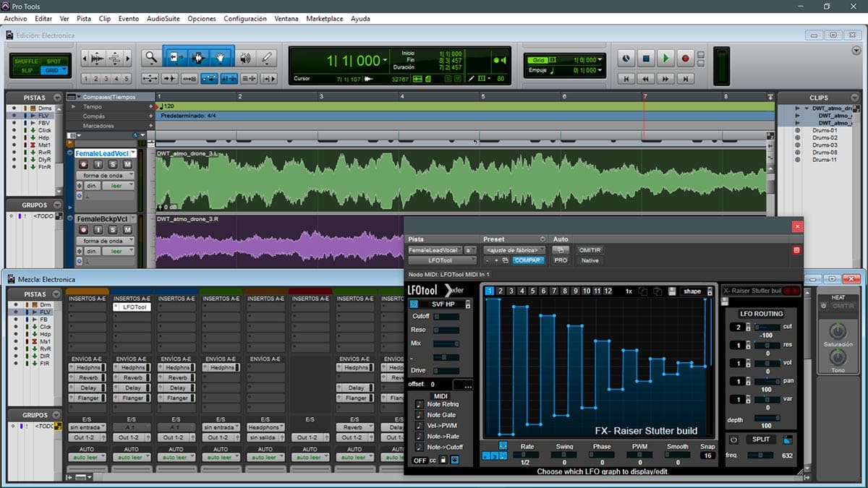Open 'forma de onda' view selector on FemaleLeadVocl
Viewport: 868px width, 488px height.
click(106, 177)
